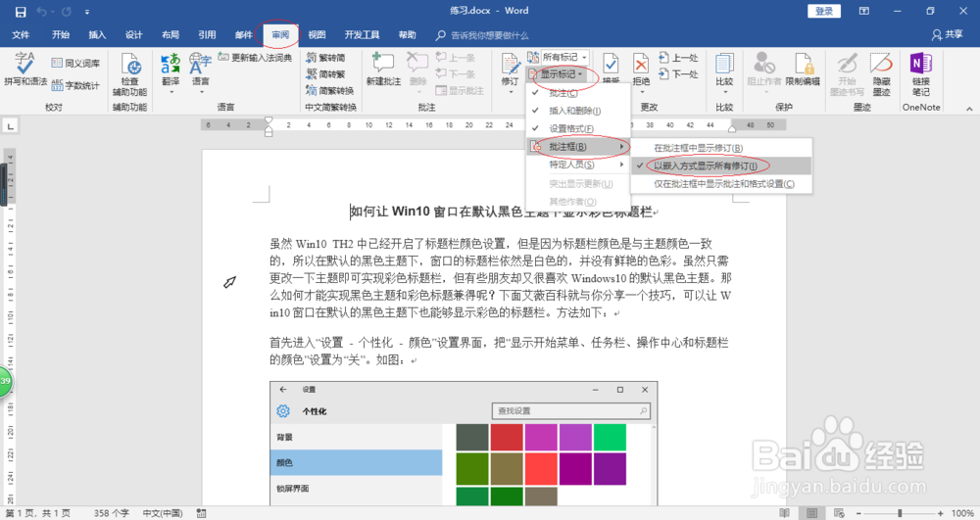
Task: Click the 358 个字 word count in status bar
Action: 112,513
